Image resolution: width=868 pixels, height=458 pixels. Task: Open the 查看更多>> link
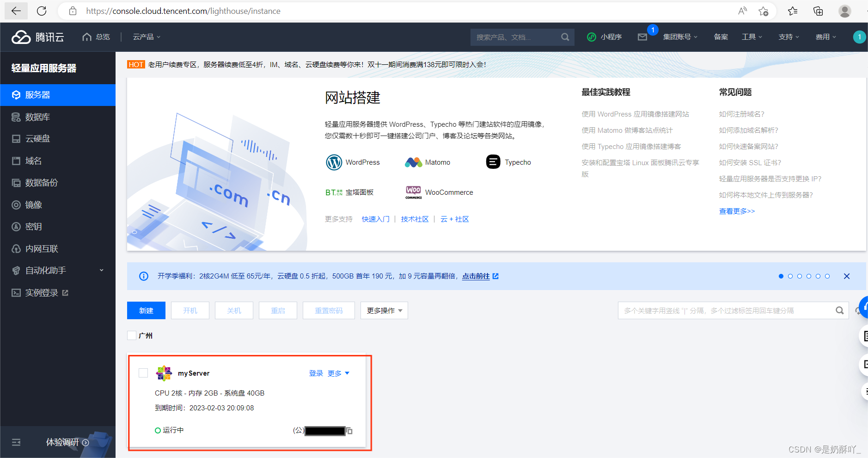point(737,211)
